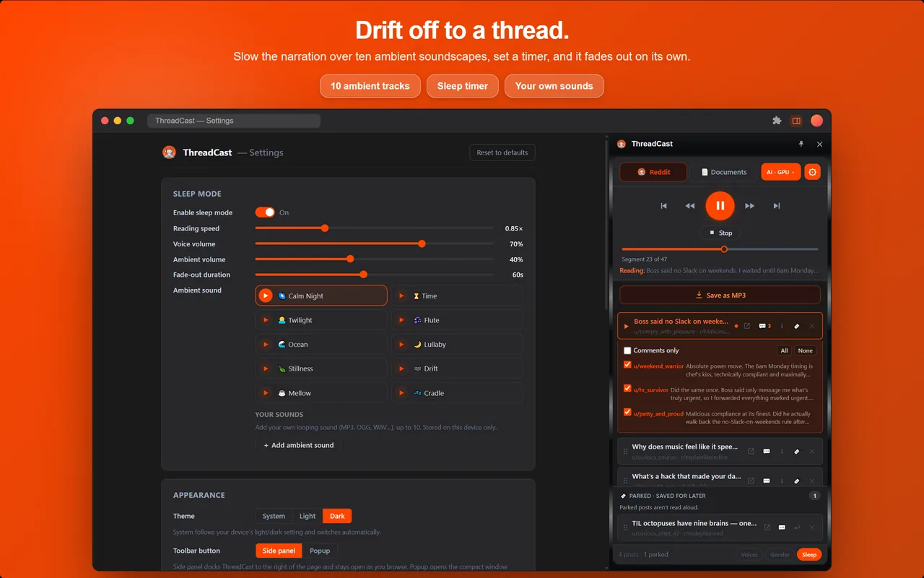Click the playback progress slider
The width and height of the screenshot is (924, 578).
point(720,249)
